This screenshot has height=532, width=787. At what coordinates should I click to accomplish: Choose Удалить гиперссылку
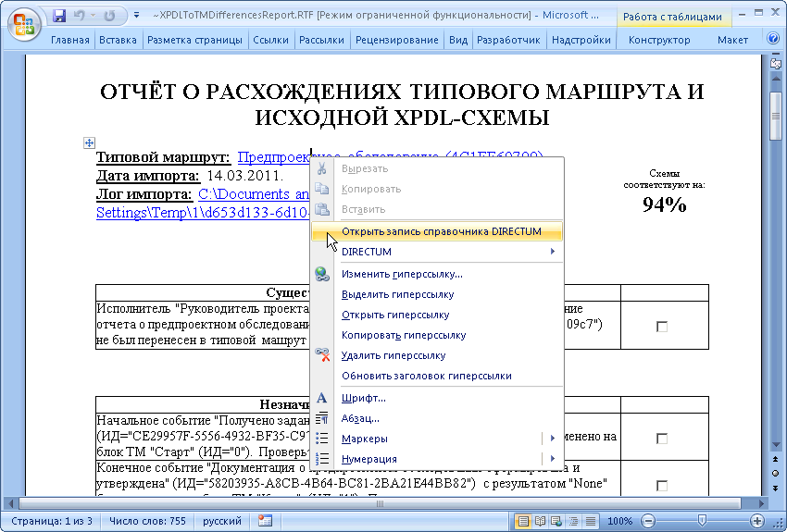click(437, 355)
